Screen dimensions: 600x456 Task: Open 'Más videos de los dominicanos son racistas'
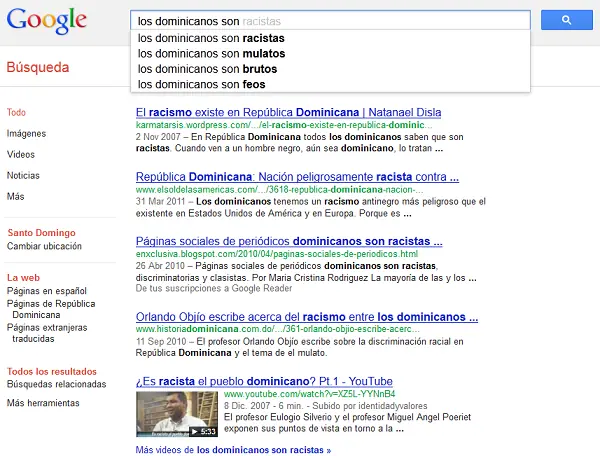click(233, 450)
